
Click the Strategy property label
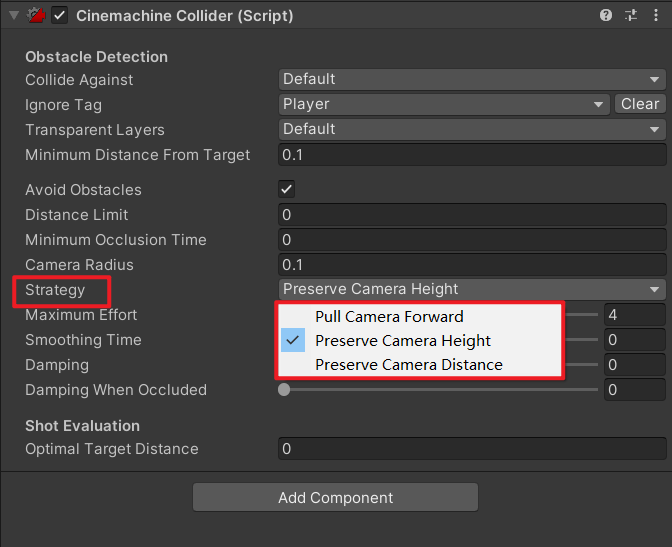pyautogui.click(x=55, y=290)
